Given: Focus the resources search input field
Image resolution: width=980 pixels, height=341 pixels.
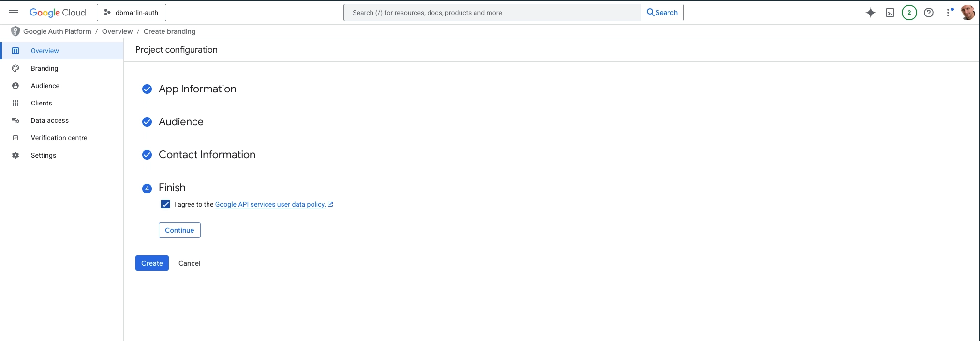Looking at the screenshot, I should point(492,13).
